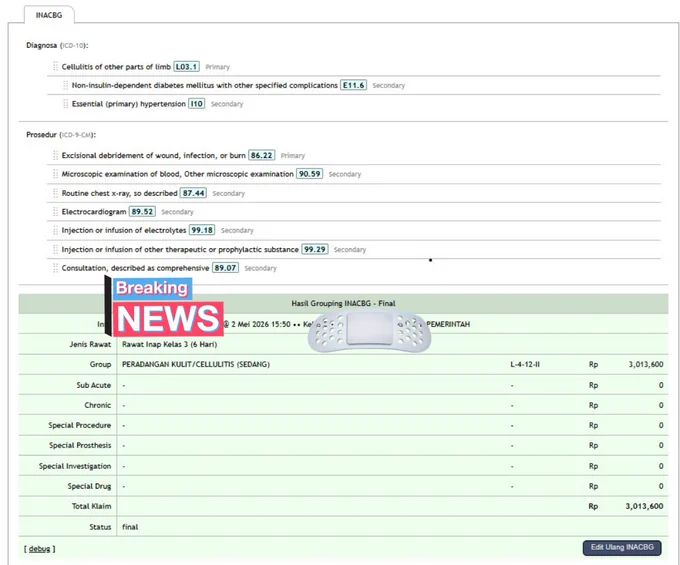Grab drag handle beside Routine chest x-ray

56,193
